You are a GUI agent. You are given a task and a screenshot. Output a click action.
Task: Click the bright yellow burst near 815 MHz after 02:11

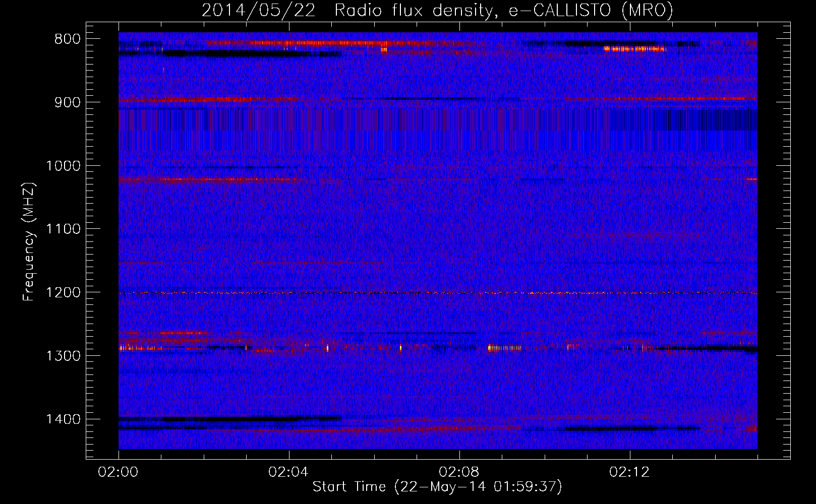pos(635,49)
